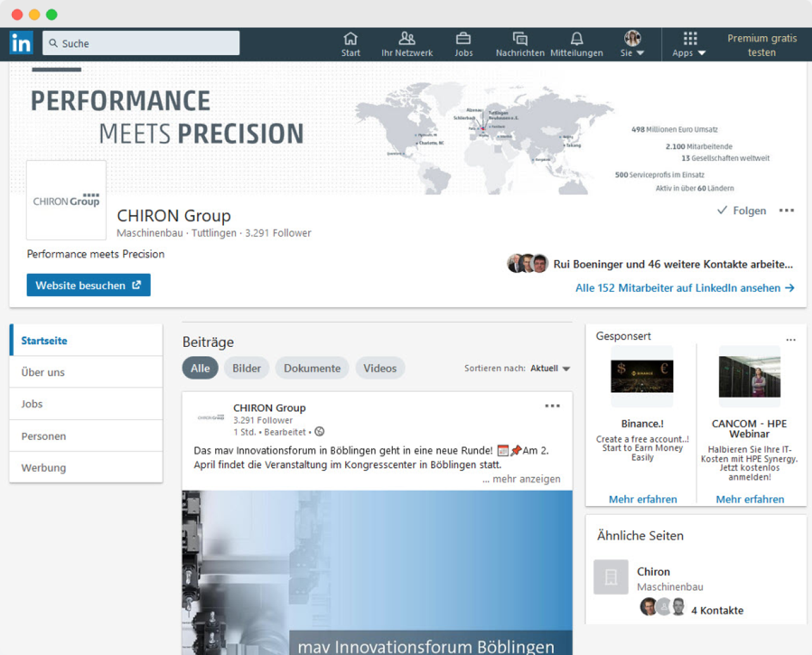Open the Sie profile dropdown
This screenshot has width=812, height=655.
(632, 44)
